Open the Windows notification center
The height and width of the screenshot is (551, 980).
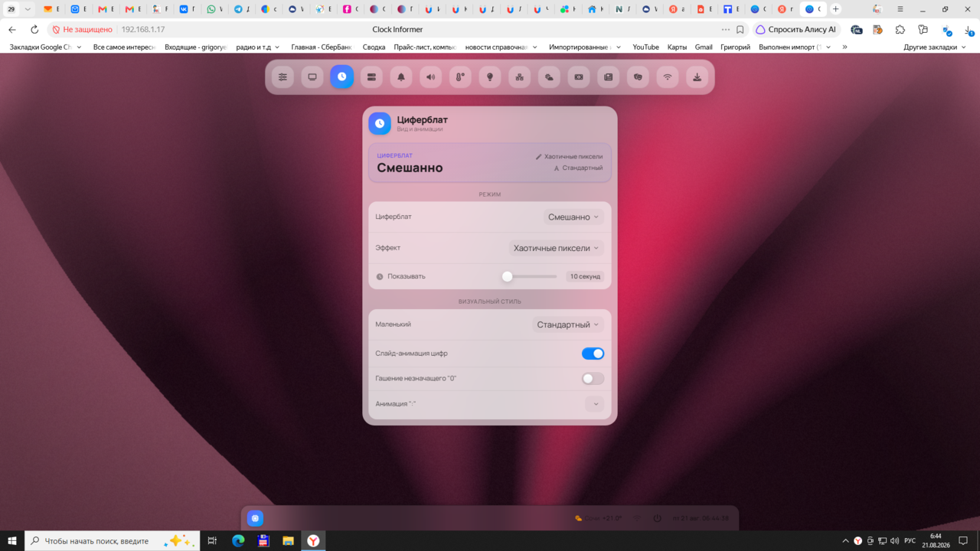963,541
